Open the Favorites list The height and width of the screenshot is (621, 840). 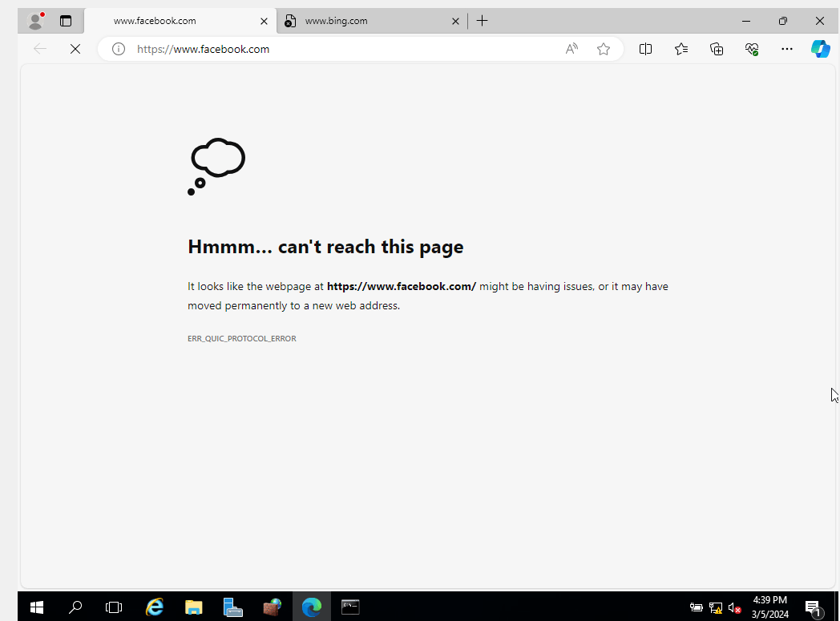pos(680,49)
